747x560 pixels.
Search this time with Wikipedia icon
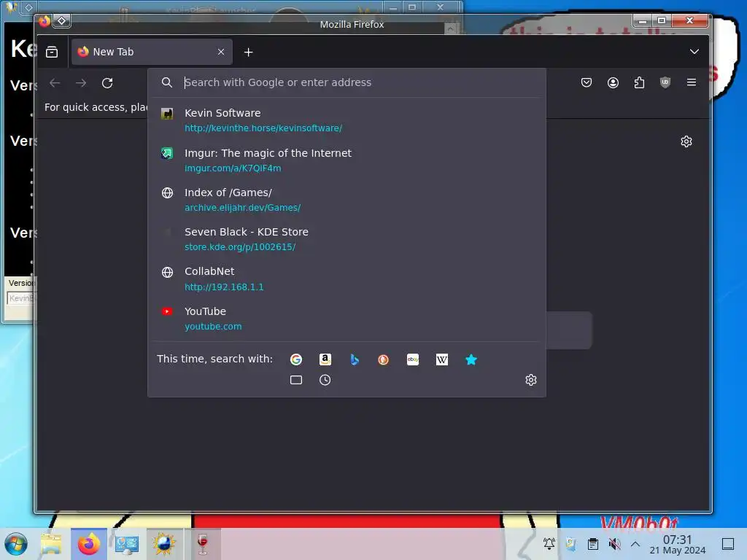[x=441, y=359]
